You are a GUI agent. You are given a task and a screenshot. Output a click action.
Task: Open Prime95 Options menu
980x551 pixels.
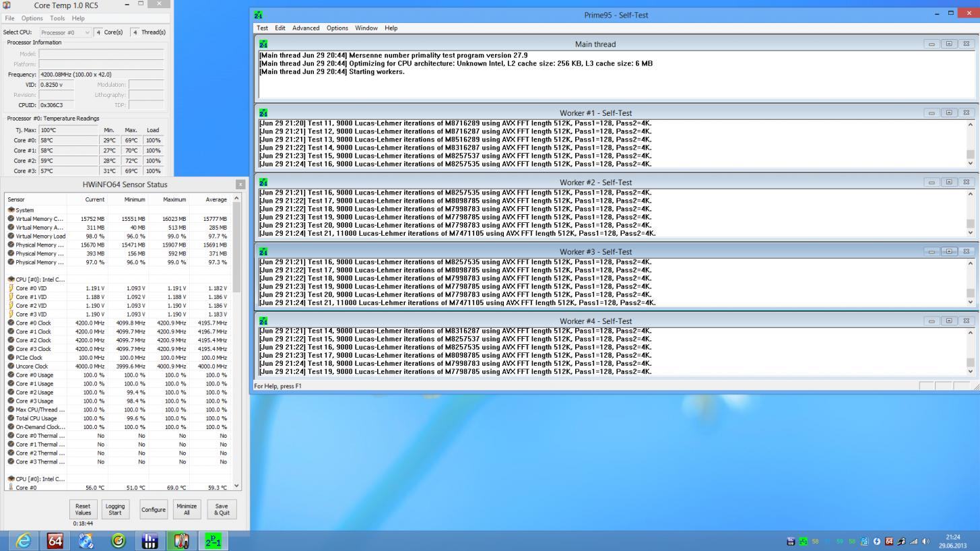pos(337,28)
